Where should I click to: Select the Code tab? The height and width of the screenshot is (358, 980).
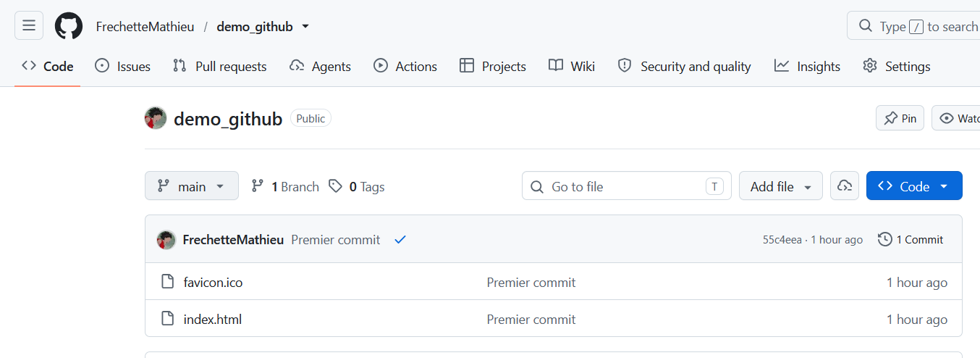48,66
